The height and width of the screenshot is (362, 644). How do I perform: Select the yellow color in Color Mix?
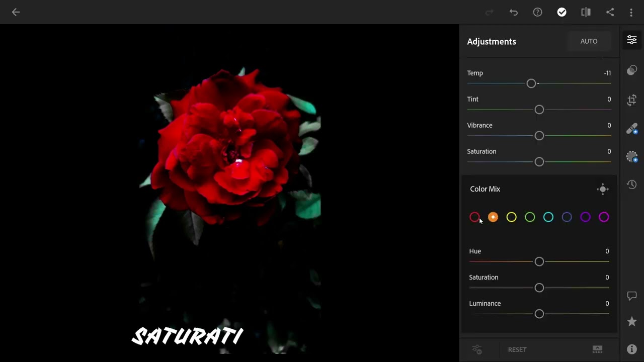(511, 217)
